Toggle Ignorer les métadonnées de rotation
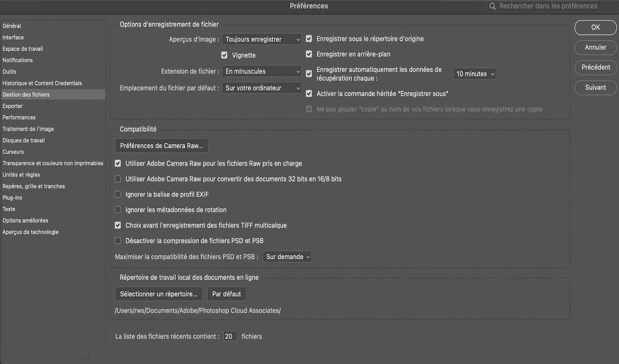This screenshot has height=364, width=619. [x=118, y=210]
